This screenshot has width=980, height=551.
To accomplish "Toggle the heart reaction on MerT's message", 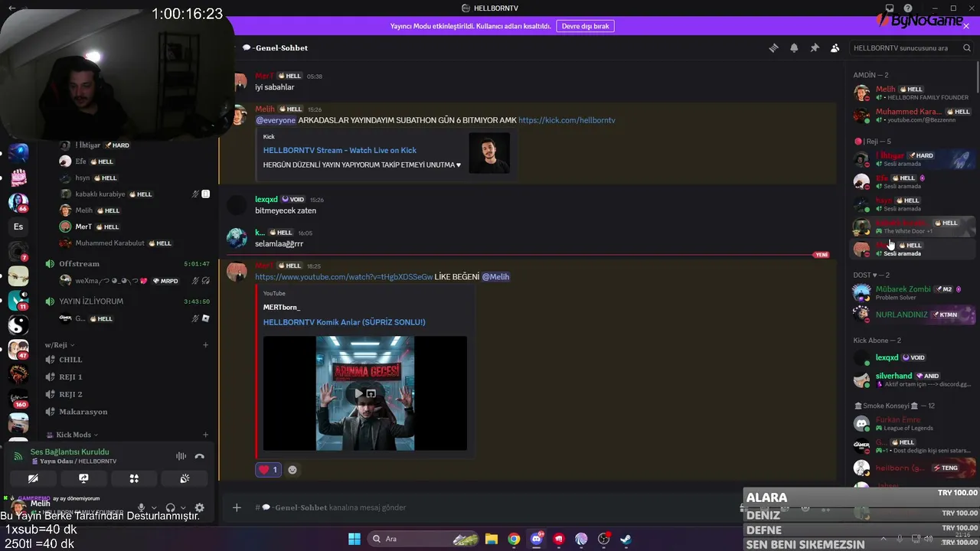I will [268, 470].
